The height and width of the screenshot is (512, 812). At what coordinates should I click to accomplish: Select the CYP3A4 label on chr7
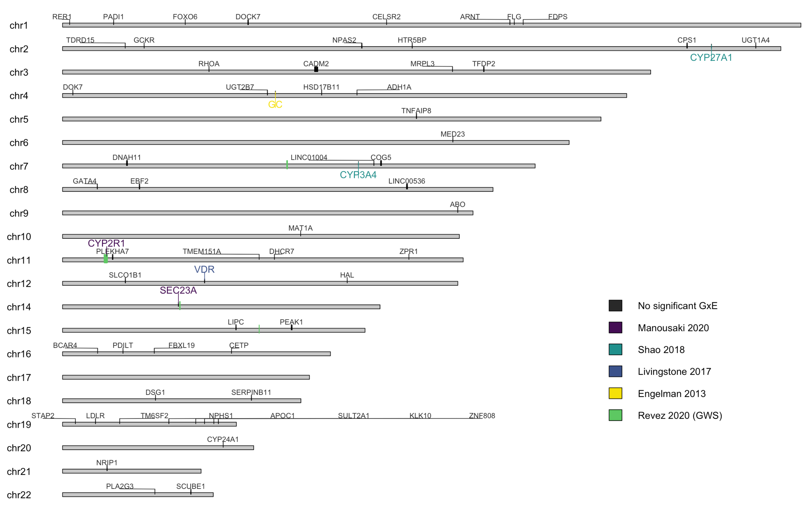[x=358, y=175]
